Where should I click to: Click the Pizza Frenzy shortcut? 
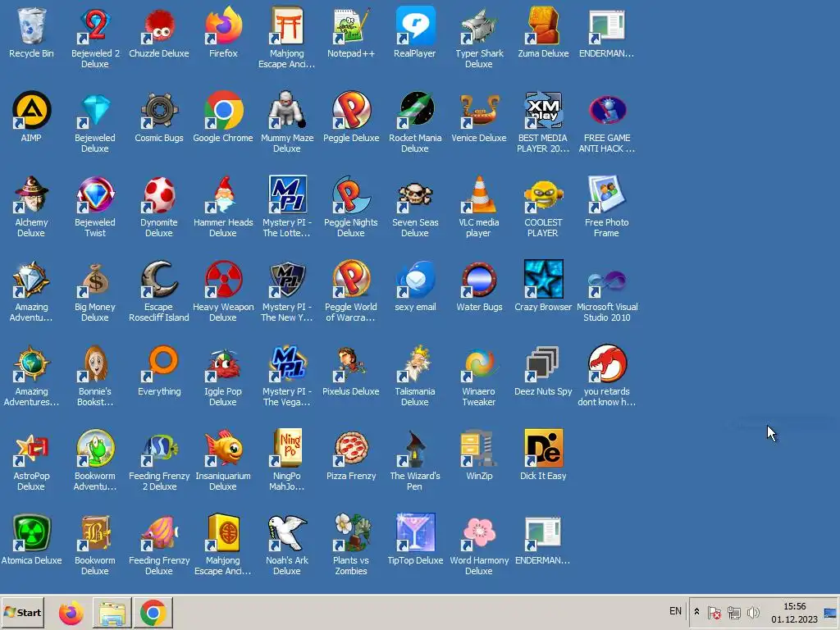(x=351, y=449)
